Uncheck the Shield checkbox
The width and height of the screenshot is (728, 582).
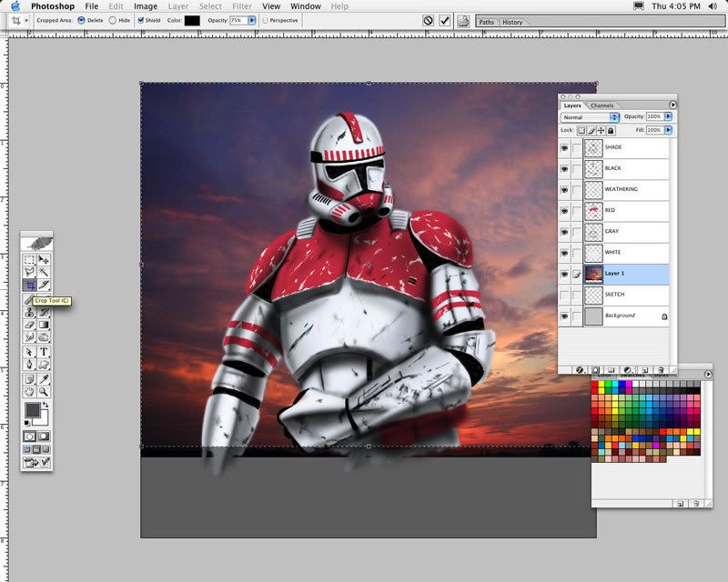pyautogui.click(x=141, y=20)
